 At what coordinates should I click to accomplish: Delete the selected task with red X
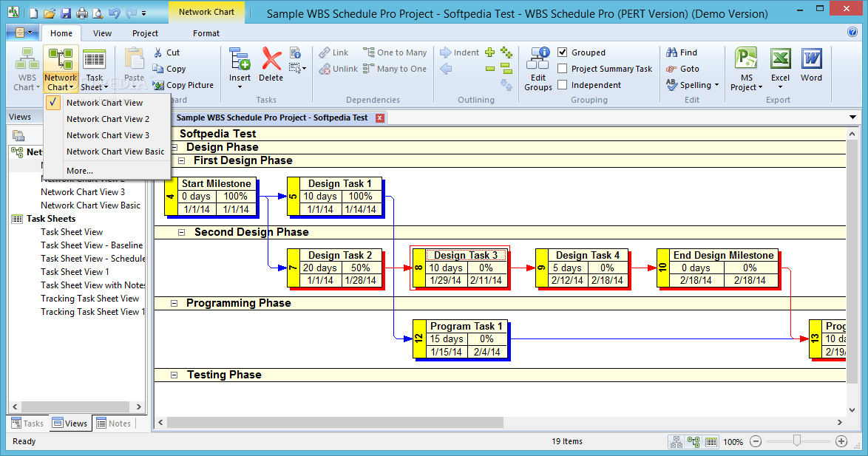pos(271,65)
